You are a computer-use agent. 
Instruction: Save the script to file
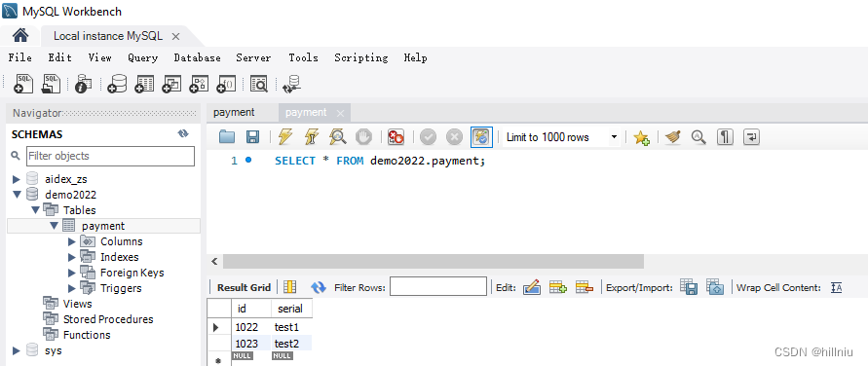(x=252, y=136)
